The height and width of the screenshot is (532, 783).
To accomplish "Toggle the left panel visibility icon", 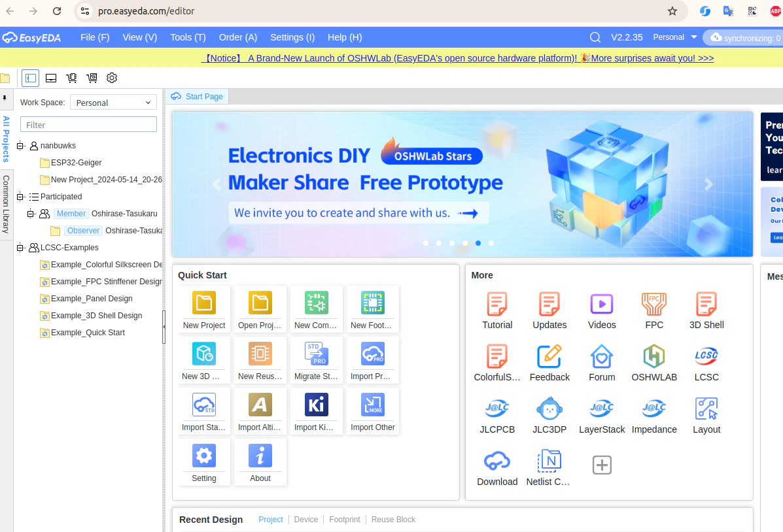I will click(31, 78).
